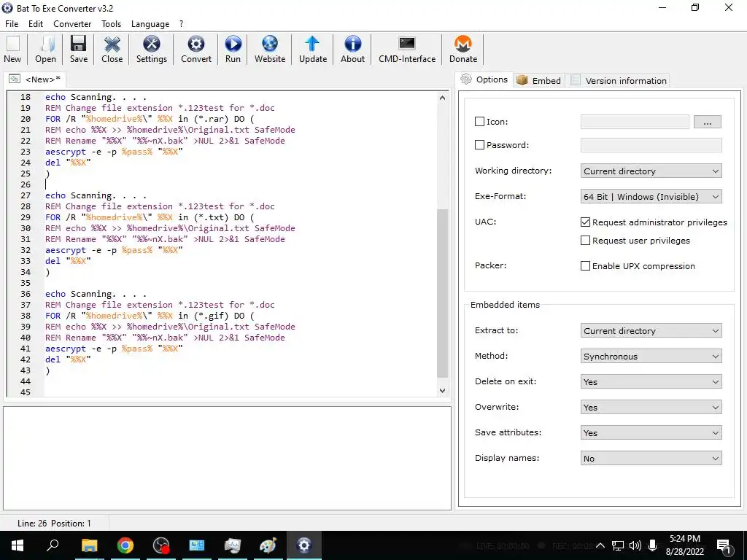Click the icon browse "..." button
Viewport: 747px width, 560px height.
[707, 122]
